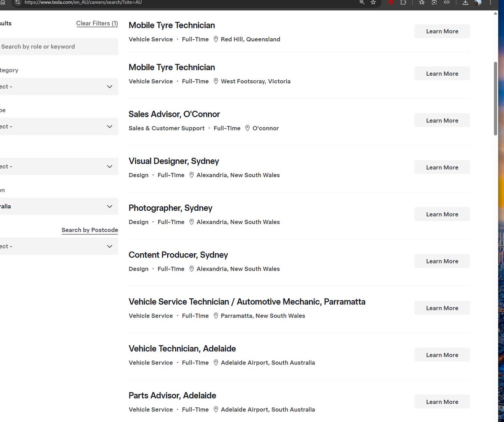Learn More about Sales Advisor, O'Connor
This screenshot has width=504, height=422.
tap(442, 121)
